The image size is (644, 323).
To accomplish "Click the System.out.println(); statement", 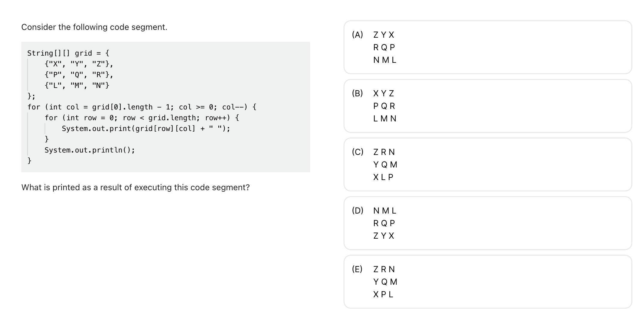I will [90, 150].
